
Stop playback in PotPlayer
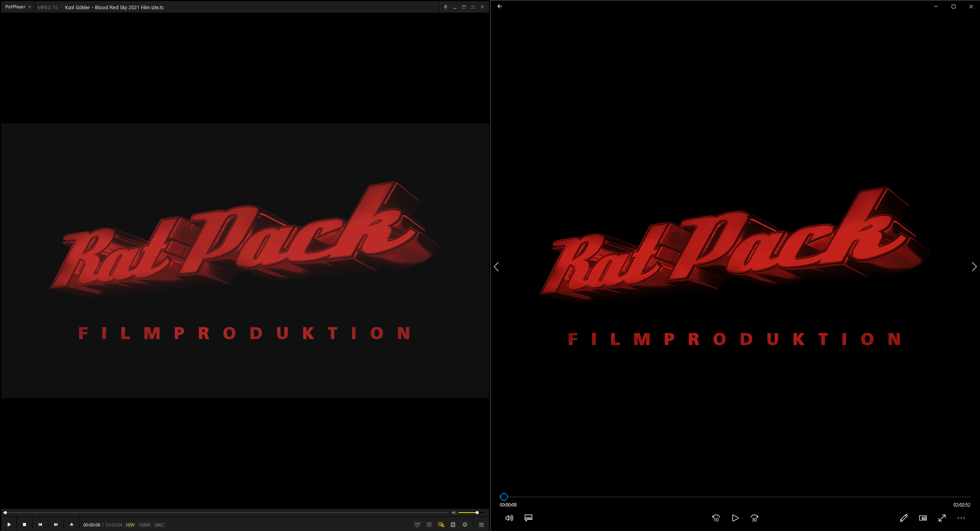point(25,524)
